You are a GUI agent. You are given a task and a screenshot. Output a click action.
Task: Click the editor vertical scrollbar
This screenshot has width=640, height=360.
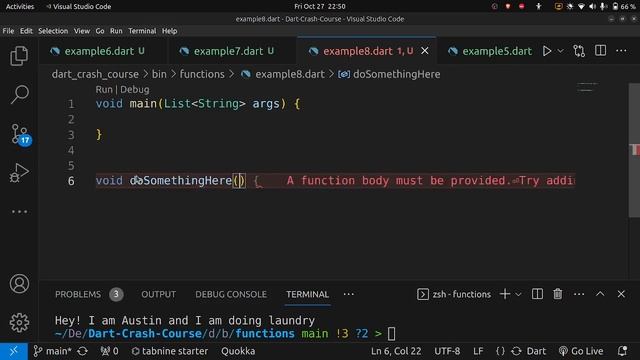[x=635, y=150]
